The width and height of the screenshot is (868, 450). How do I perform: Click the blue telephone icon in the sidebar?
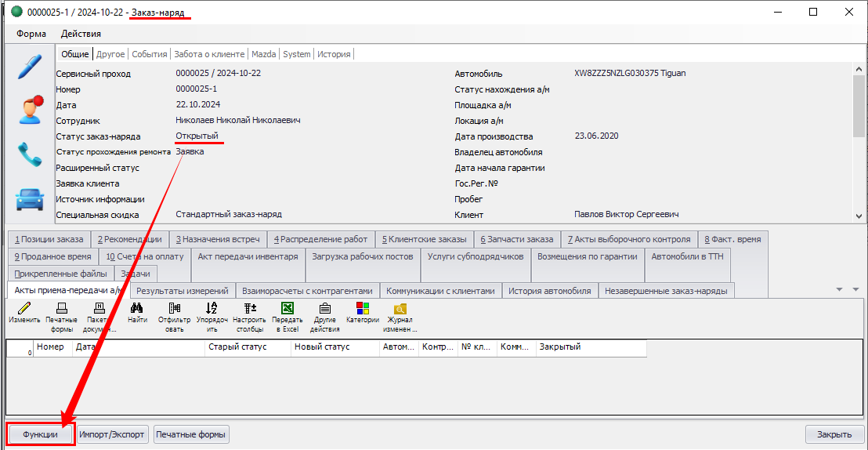tap(30, 154)
